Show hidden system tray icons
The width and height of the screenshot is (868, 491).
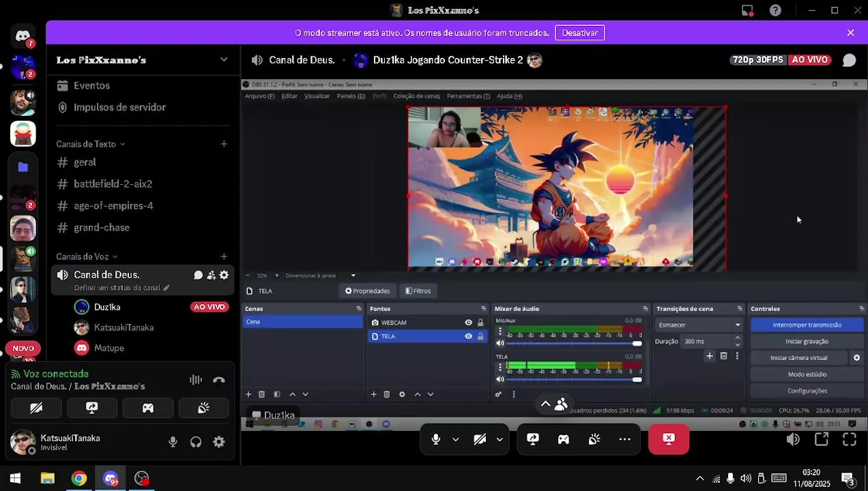coord(699,479)
